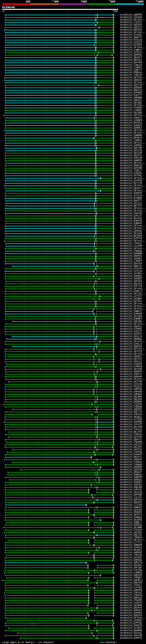Click hit label UniRef100_P15126
Viewport: 146px width, 644px height.
point(131,40)
